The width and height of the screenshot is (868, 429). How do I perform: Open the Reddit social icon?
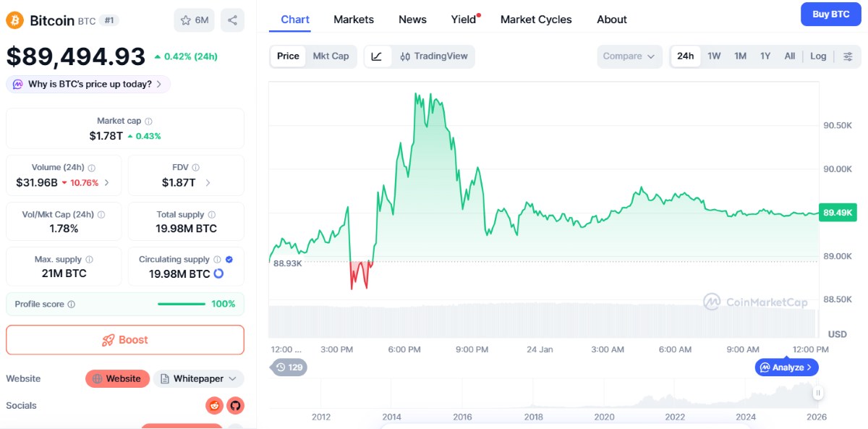214,405
